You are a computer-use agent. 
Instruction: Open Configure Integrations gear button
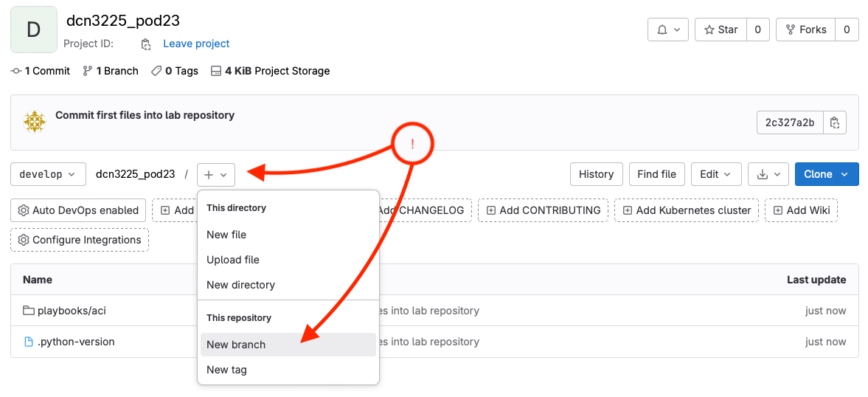click(x=80, y=240)
